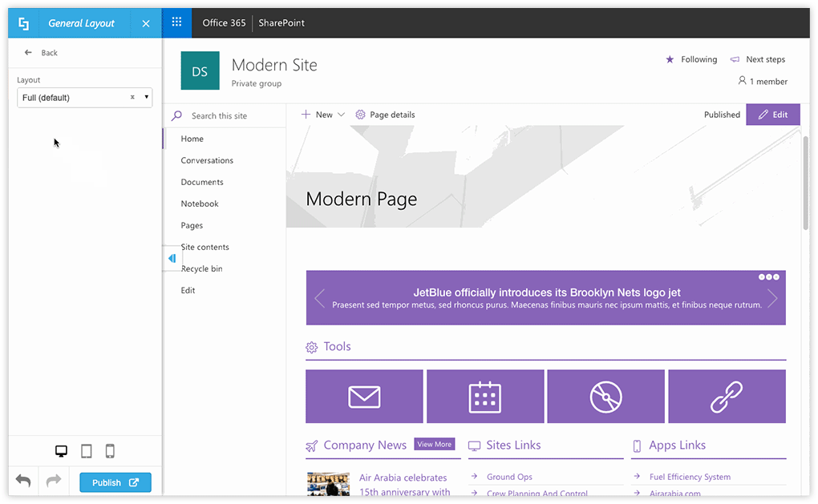Open the SharePoint link in top bar

pos(281,23)
